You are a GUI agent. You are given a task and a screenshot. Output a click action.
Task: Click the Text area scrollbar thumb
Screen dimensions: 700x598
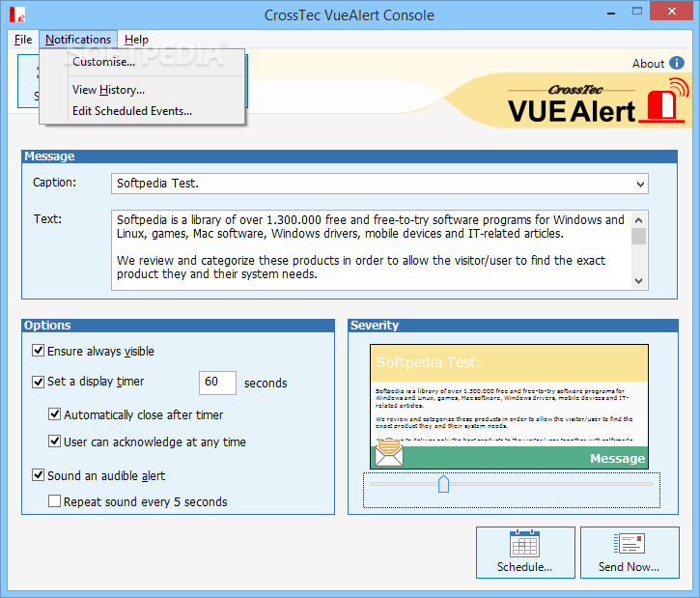(639, 237)
